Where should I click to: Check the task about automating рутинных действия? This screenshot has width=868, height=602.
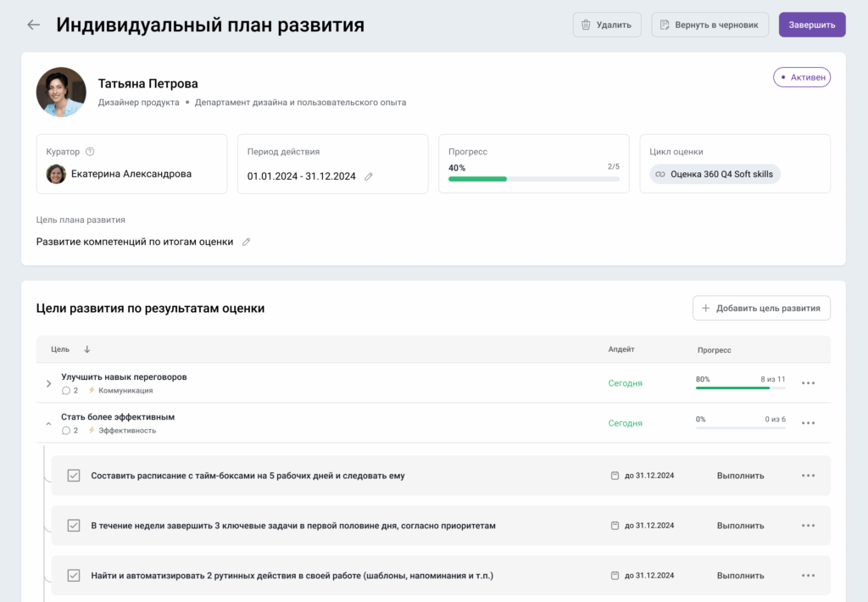[74, 575]
